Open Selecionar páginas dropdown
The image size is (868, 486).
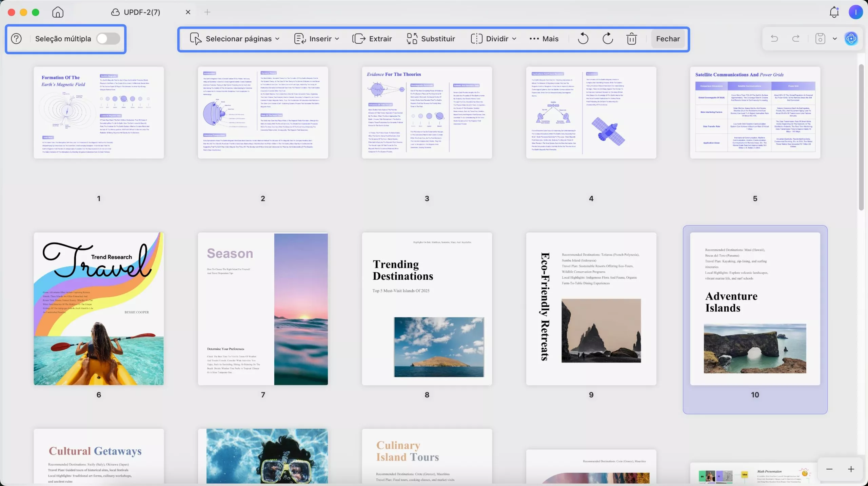(235, 39)
